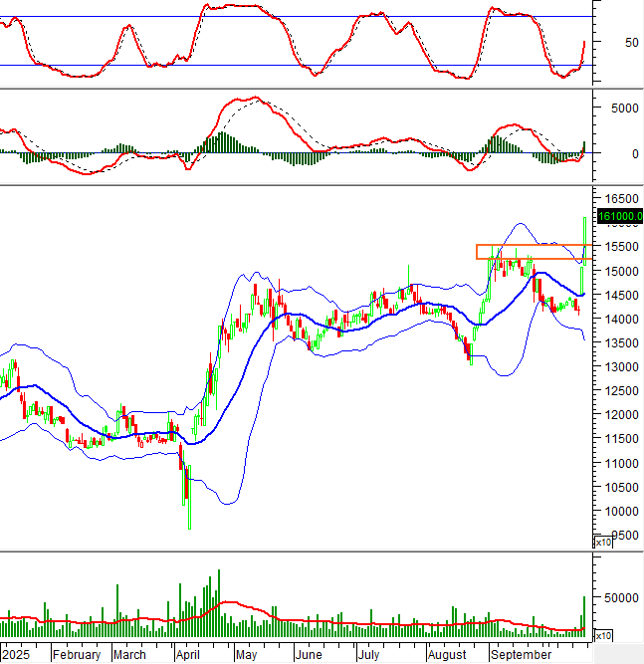644x664 pixels.
Task: Click the 50000 volume axis label
Action: click(x=615, y=597)
